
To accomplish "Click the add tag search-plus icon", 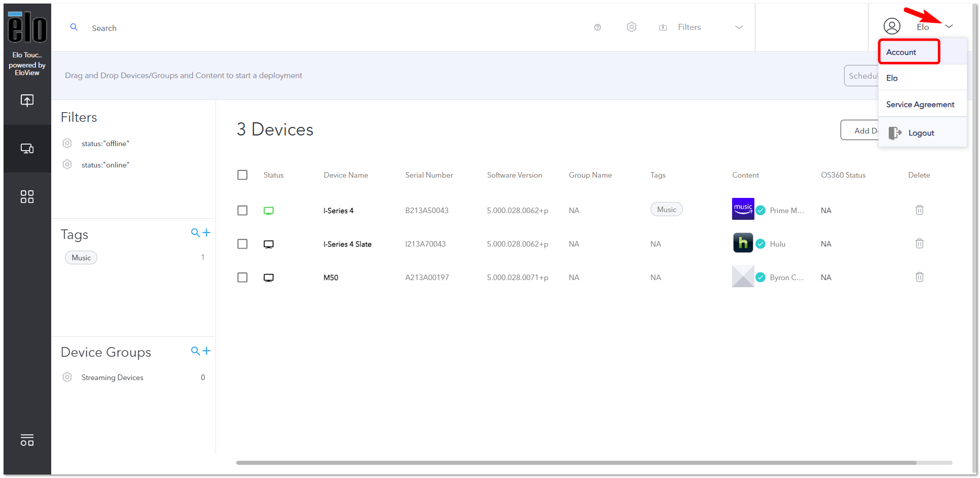I will (200, 233).
